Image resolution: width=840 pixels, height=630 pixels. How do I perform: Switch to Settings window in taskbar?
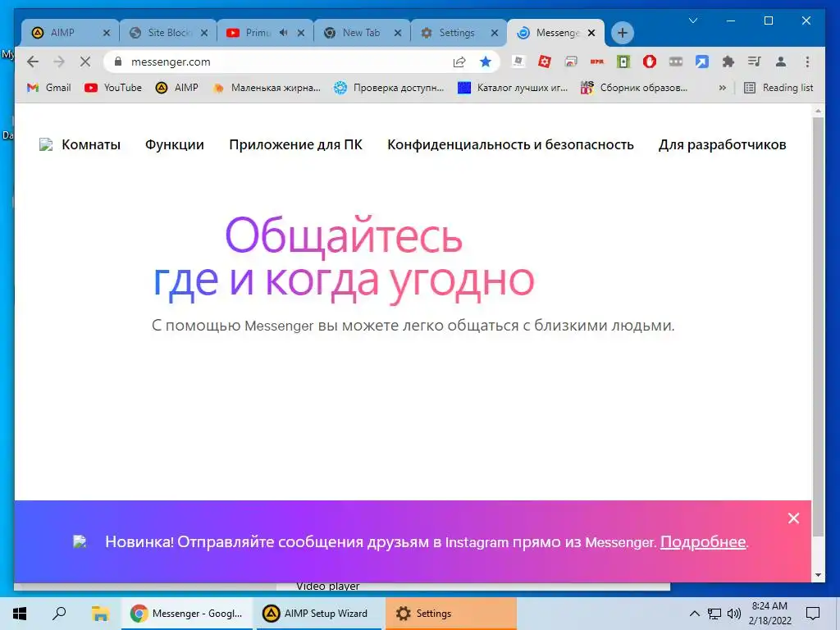coord(451,614)
